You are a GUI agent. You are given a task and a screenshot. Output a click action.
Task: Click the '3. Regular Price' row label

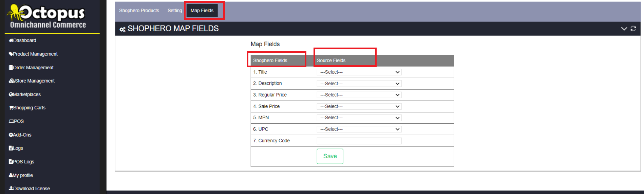(270, 95)
